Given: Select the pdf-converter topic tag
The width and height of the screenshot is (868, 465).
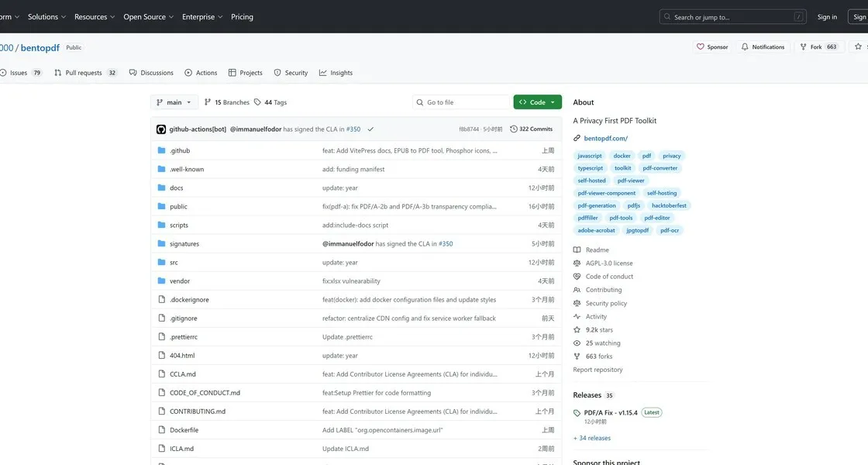Looking at the screenshot, I should [x=660, y=168].
